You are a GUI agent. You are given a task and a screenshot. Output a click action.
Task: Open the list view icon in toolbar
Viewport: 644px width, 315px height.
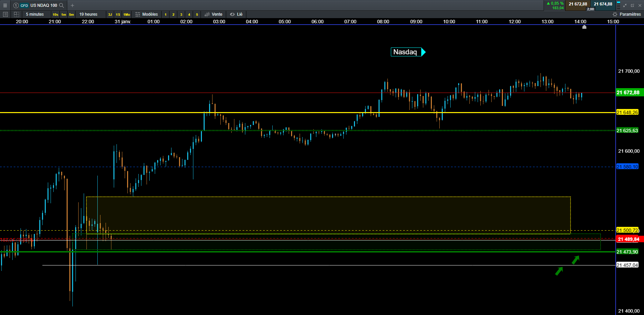[x=5, y=14]
